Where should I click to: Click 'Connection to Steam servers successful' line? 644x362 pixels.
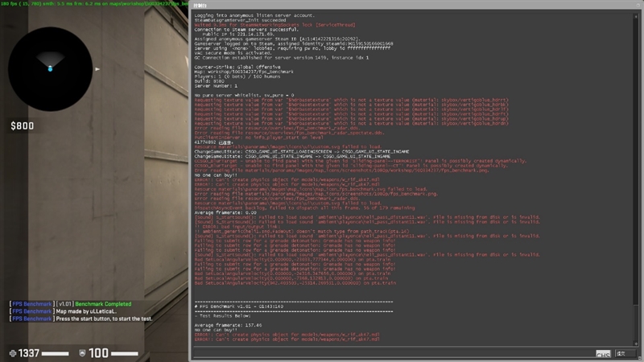[246, 30]
